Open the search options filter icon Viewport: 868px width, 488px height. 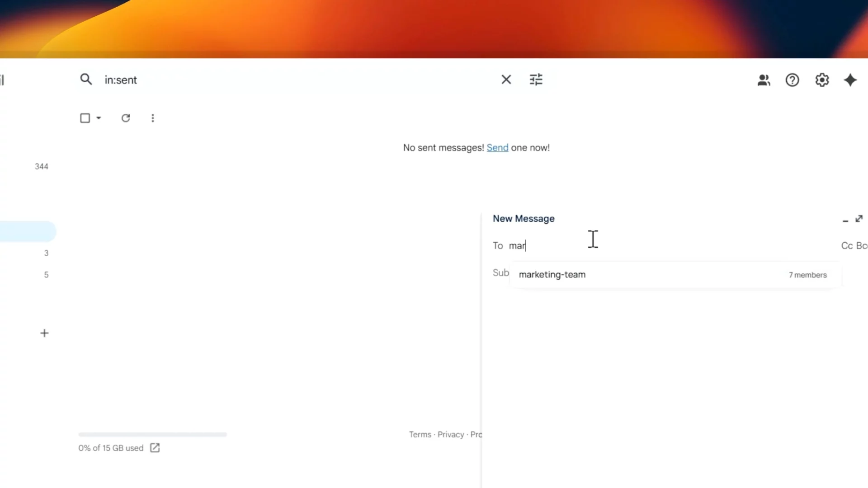click(536, 80)
